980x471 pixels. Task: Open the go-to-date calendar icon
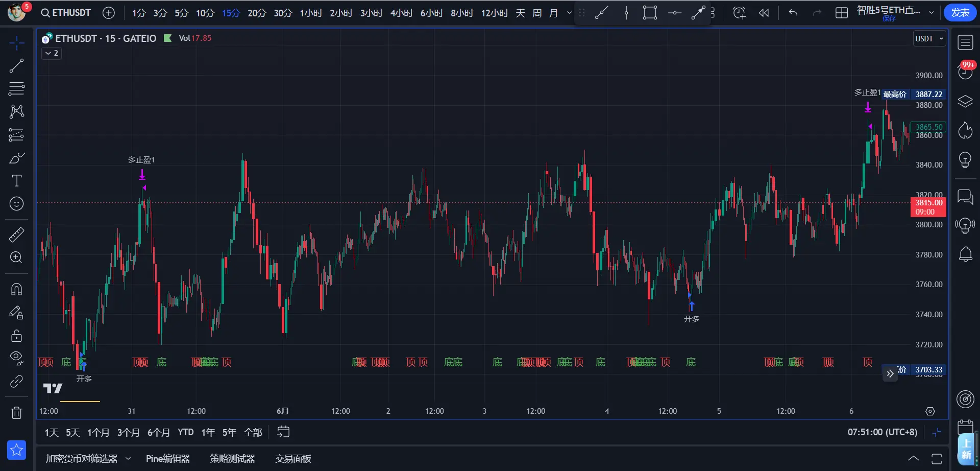(283, 432)
